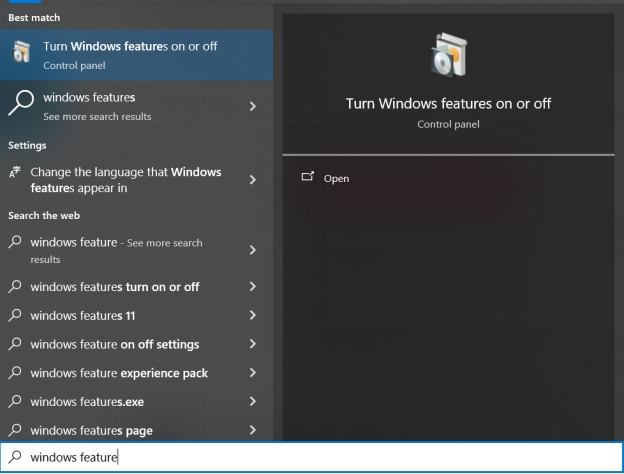Click into the search box with 'windows feature'
This screenshot has height=474, width=624.
(x=312, y=457)
